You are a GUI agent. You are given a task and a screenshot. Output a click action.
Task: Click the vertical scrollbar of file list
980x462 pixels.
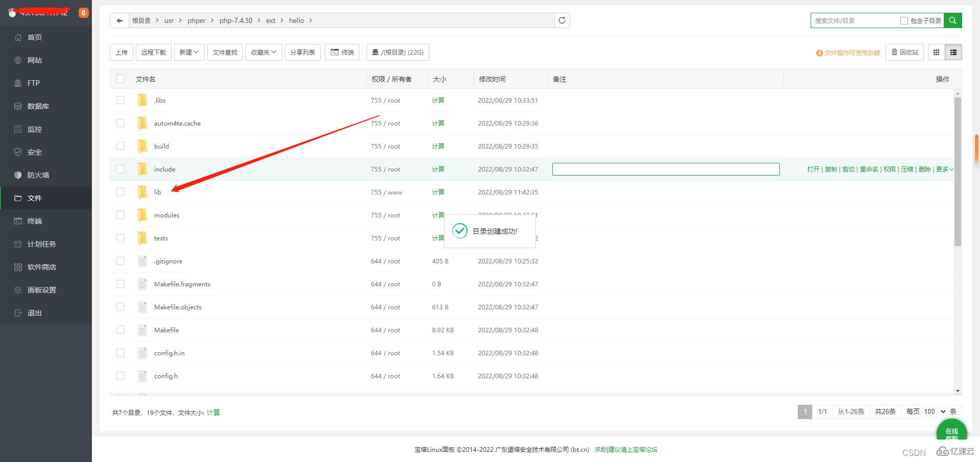click(958, 172)
